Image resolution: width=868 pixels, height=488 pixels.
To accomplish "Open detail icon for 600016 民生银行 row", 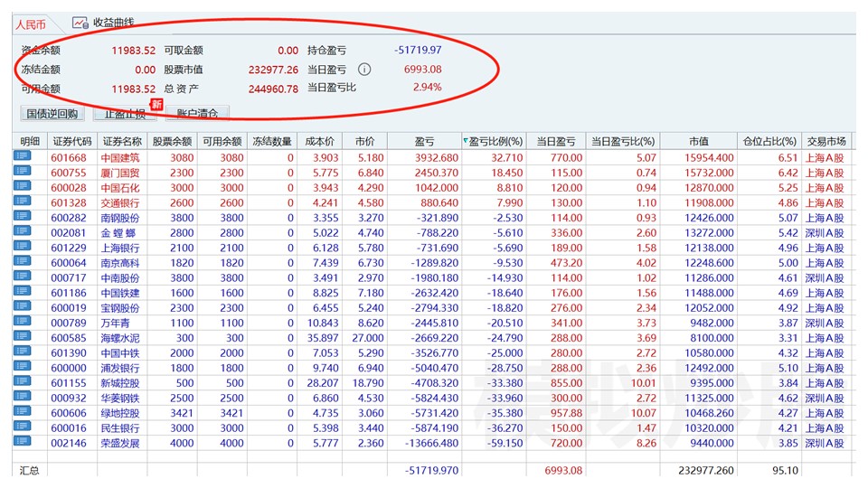I will (22, 426).
